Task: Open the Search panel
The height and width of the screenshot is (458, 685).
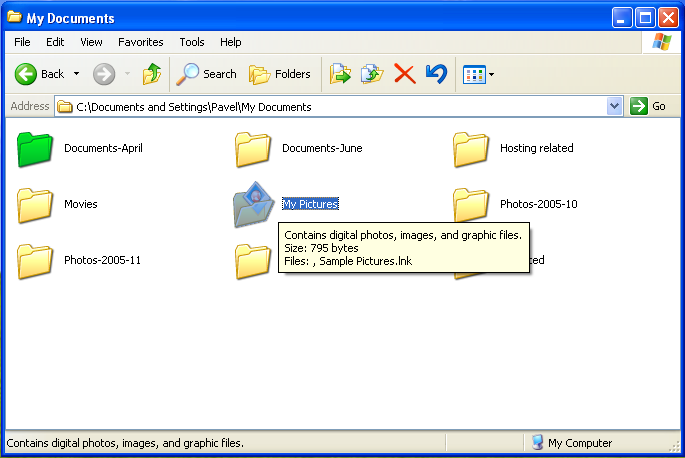Action: 207,74
